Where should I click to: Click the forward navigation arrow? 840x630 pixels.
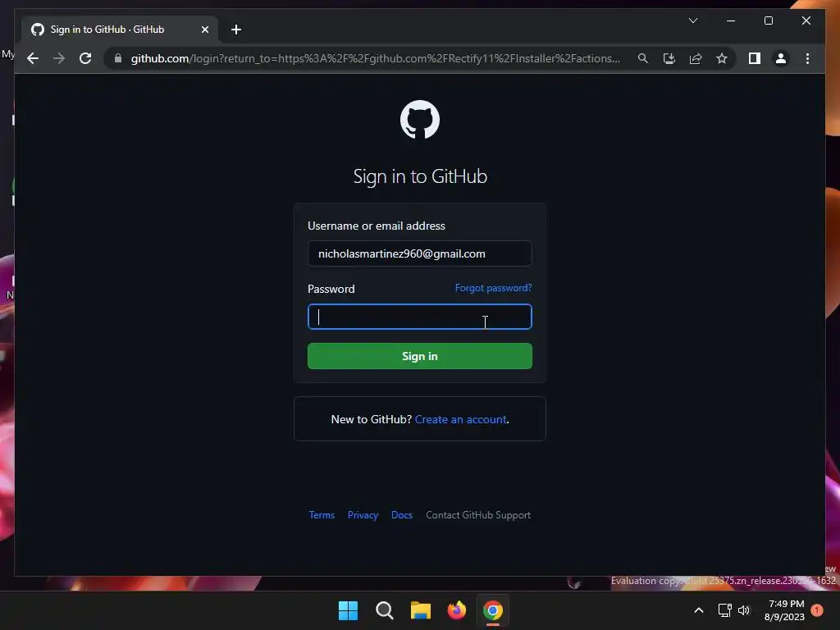pos(59,58)
